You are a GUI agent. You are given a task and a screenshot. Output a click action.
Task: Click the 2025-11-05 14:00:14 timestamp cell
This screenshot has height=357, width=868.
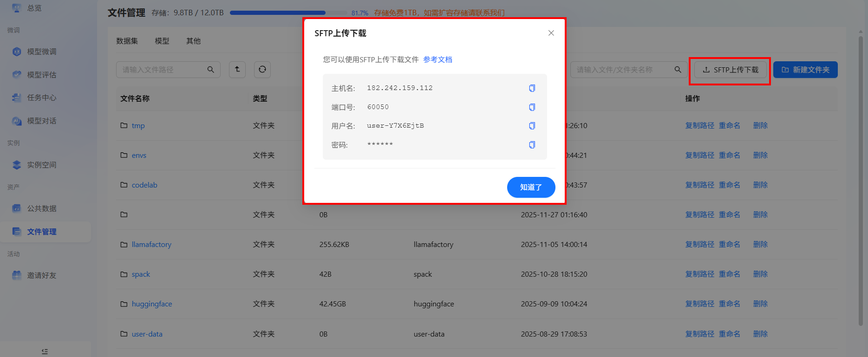point(554,244)
